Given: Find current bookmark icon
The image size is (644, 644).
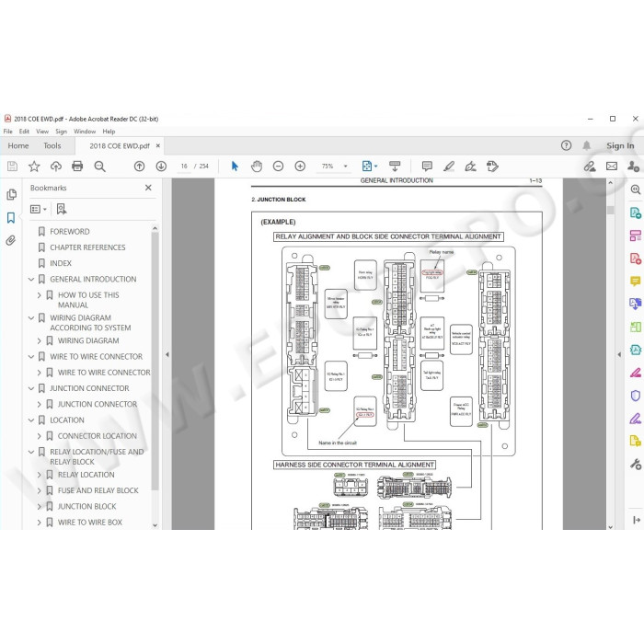Looking at the screenshot, I should [x=62, y=209].
